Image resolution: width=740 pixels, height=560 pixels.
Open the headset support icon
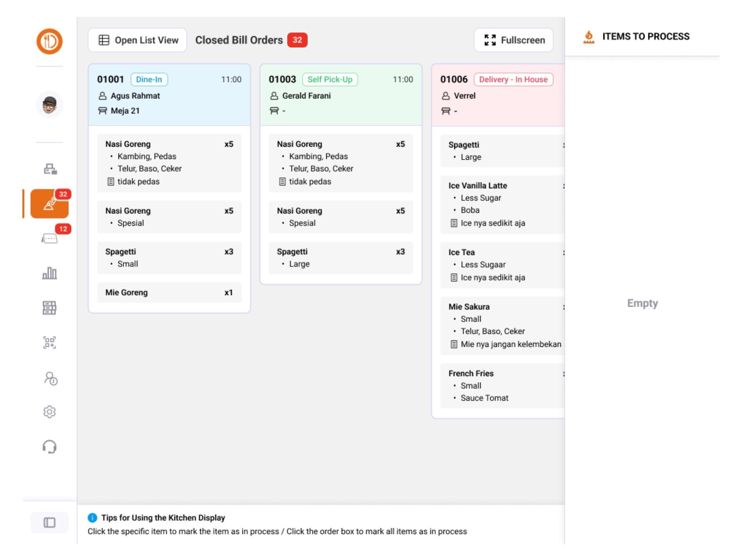(50, 447)
